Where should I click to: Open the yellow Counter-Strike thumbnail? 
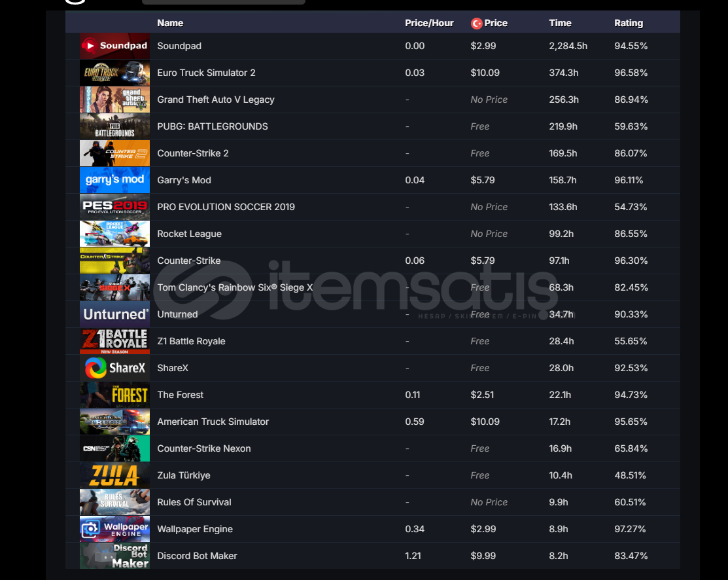(114, 261)
